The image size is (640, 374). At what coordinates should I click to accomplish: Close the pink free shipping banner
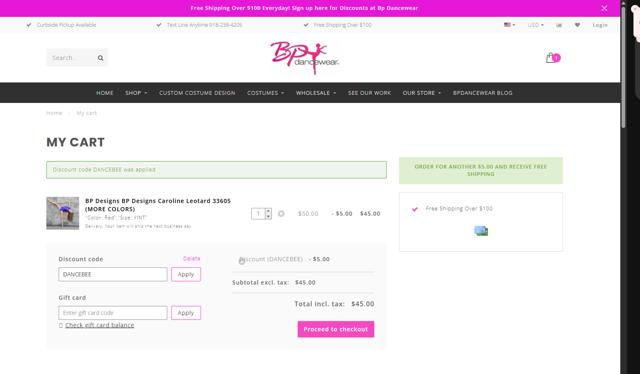(x=604, y=8)
